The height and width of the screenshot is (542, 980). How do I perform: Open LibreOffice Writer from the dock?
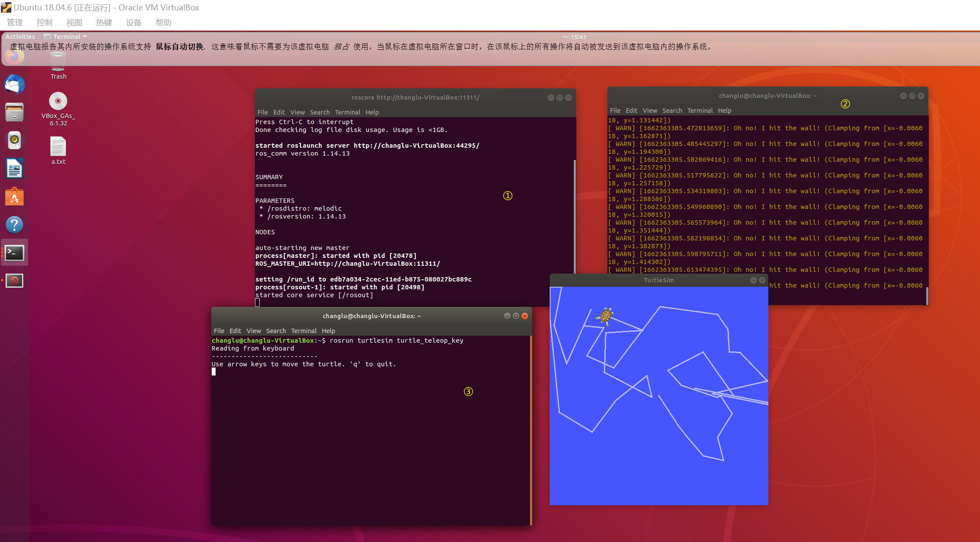coord(14,168)
